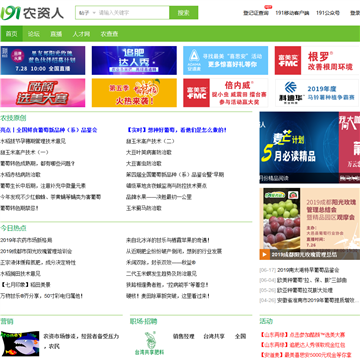The width and height of the screenshot is (360, 360).
Task: Click the orange play icon under grape video
Action: click(265, 255)
